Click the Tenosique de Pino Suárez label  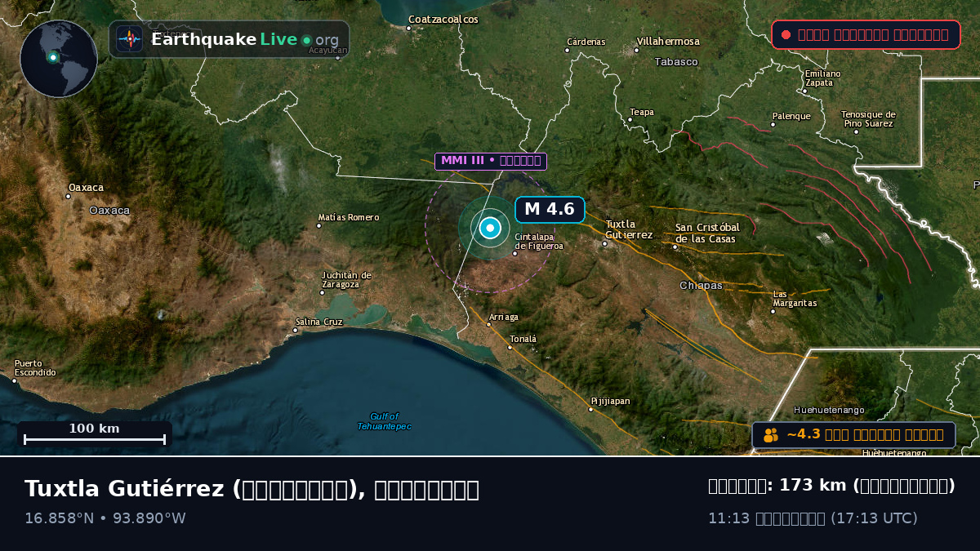[868, 119]
